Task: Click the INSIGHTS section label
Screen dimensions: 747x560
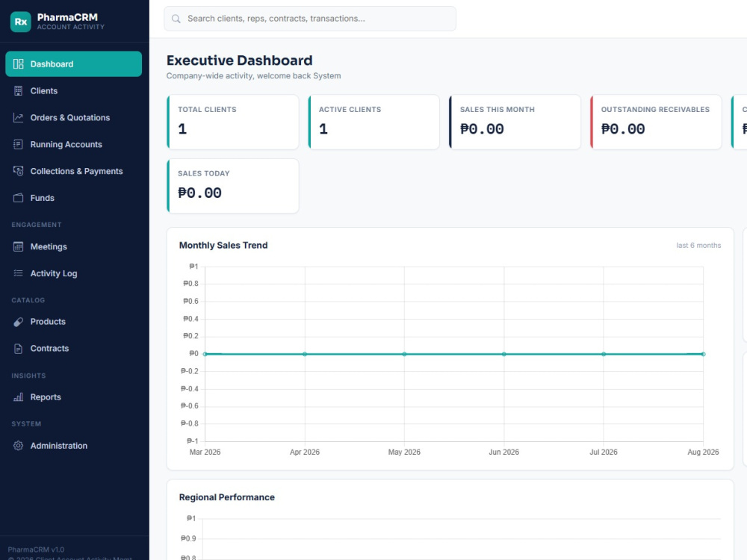Action: point(28,376)
